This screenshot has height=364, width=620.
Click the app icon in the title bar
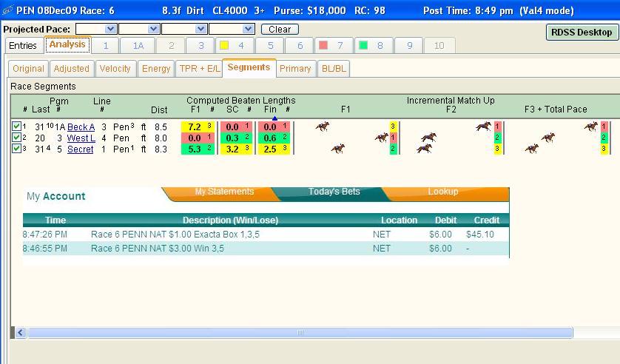click(7, 10)
